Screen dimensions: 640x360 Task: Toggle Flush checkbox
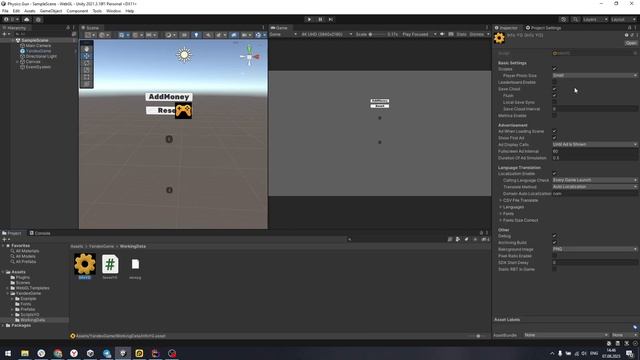coord(554,96)
